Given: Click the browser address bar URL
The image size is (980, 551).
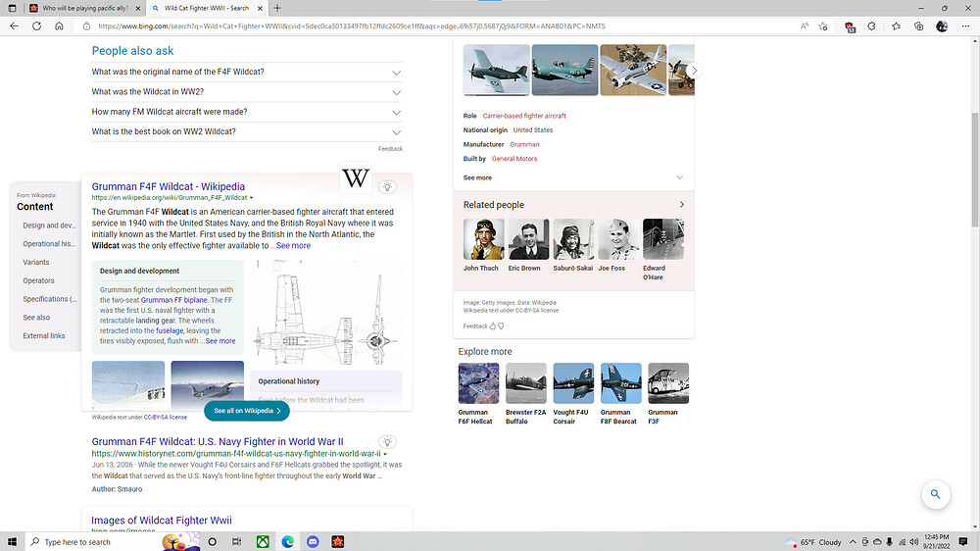Looking at the screenshot, I should coord(351,26).
